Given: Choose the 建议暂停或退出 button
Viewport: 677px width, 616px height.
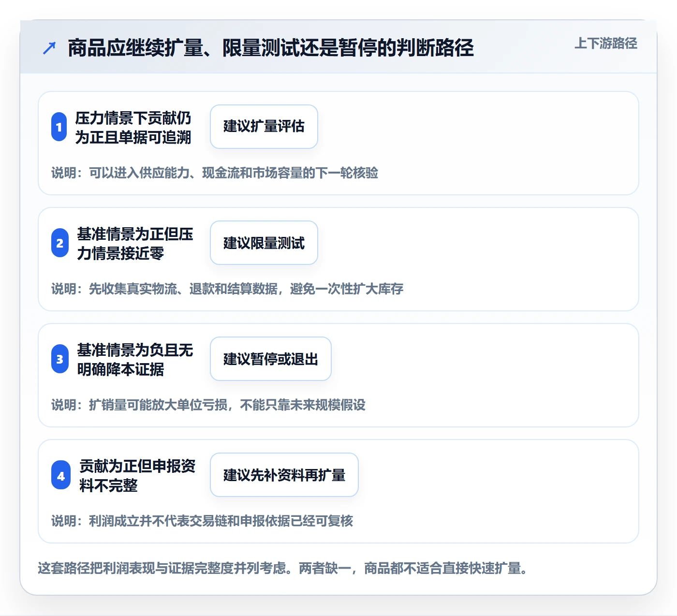Looking at the screenshot, I should point(271,359).
